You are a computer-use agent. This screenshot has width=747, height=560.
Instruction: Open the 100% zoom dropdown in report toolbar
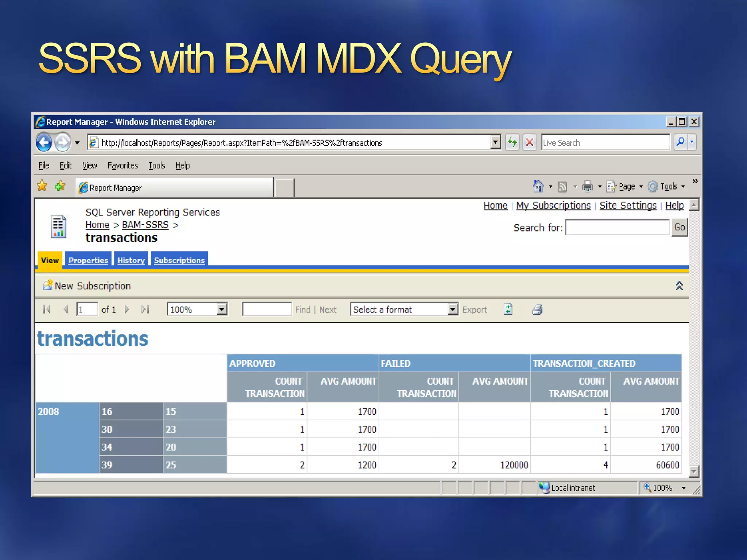[221, 310]
